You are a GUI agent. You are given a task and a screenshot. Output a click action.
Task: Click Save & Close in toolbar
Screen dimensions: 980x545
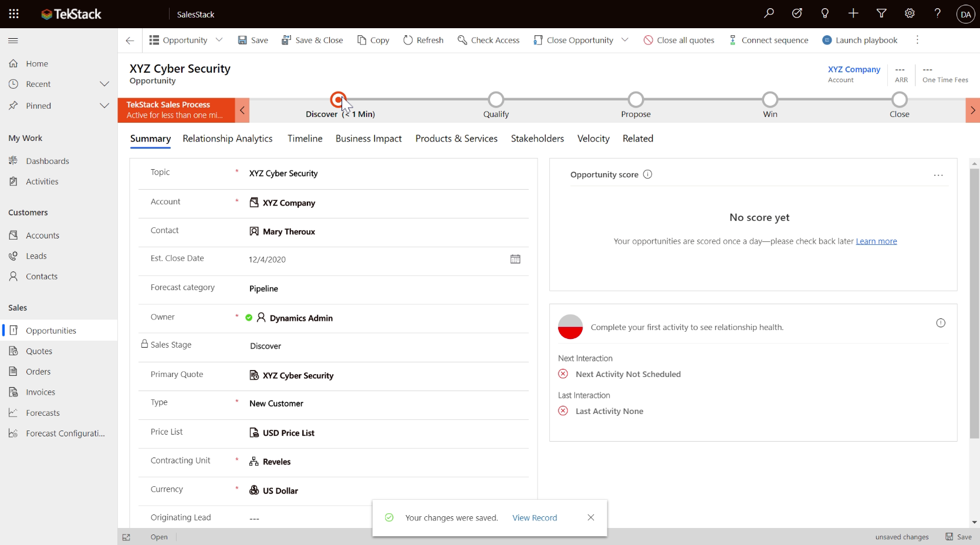tap(312, 40)
